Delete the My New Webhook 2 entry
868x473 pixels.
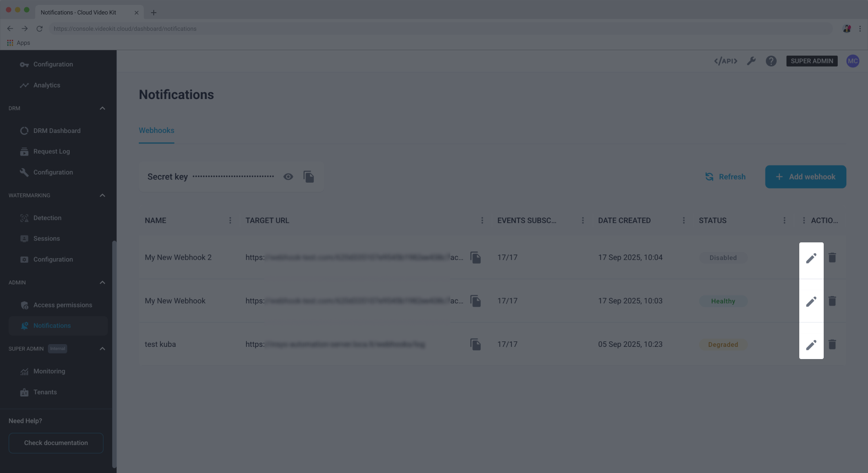pyautogui.click(x=832, y=258)
